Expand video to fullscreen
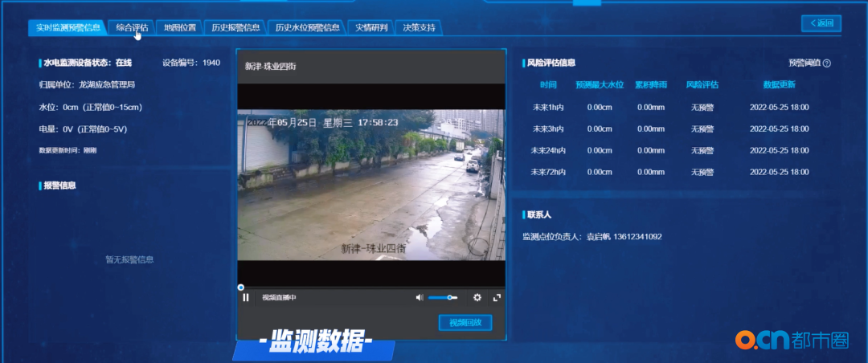 click(x=497, y=298)
